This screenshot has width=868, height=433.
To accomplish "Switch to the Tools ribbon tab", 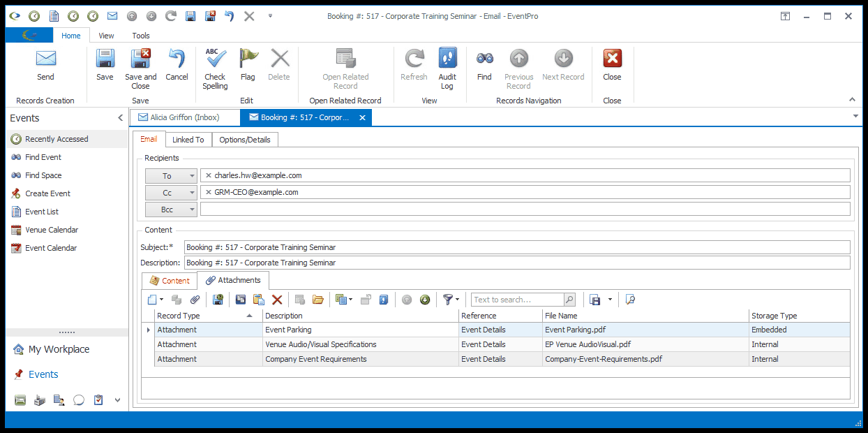I will (141, 36).
